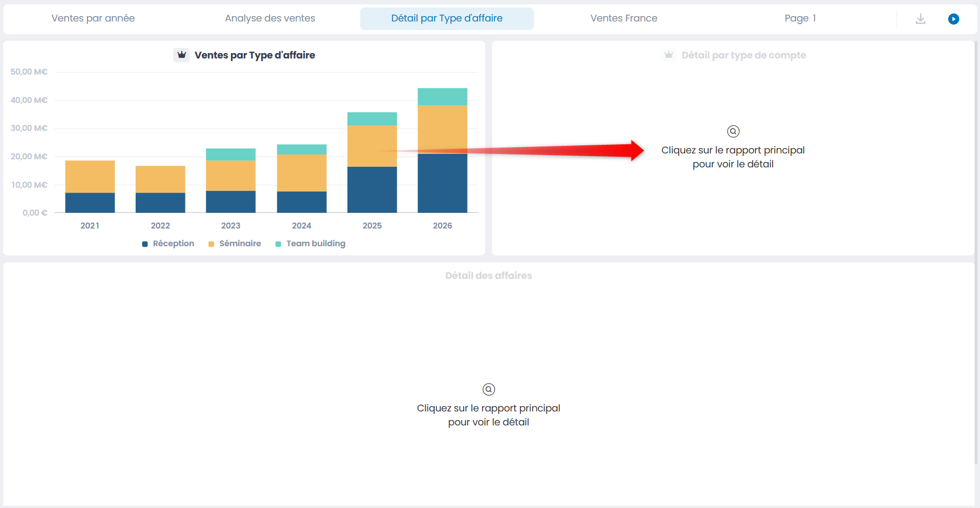980x508 pixels.
Task: Click the download icon in the tab bar
Action: pyautogui.click(x=920, y=19)
